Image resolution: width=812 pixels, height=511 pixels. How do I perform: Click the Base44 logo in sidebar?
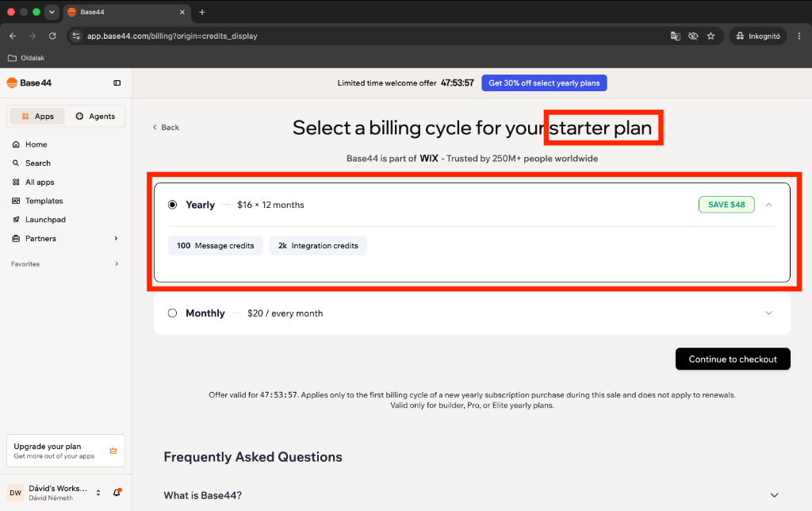tap(29, 83)
